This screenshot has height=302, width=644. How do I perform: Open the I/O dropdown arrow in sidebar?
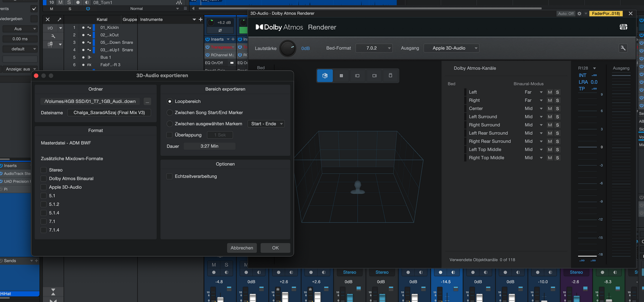click(x=61, y=28)
